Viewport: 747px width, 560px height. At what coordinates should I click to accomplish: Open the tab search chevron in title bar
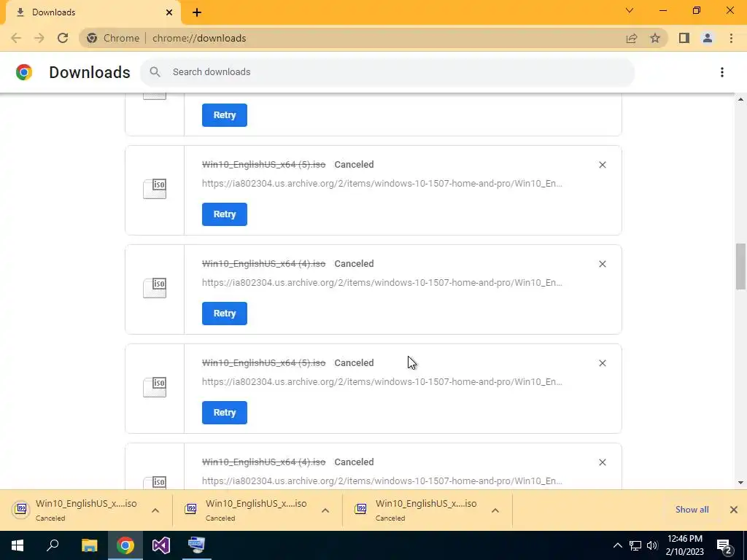click(630, 10)
